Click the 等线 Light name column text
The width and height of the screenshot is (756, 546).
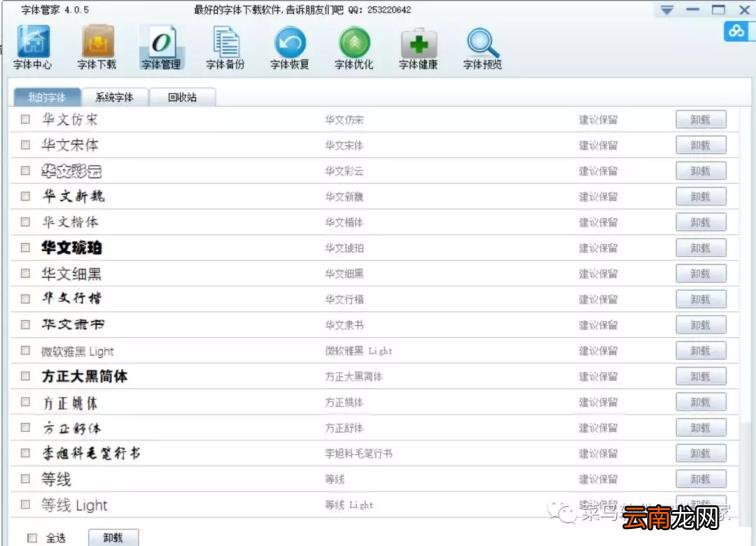tap(349, 505)
